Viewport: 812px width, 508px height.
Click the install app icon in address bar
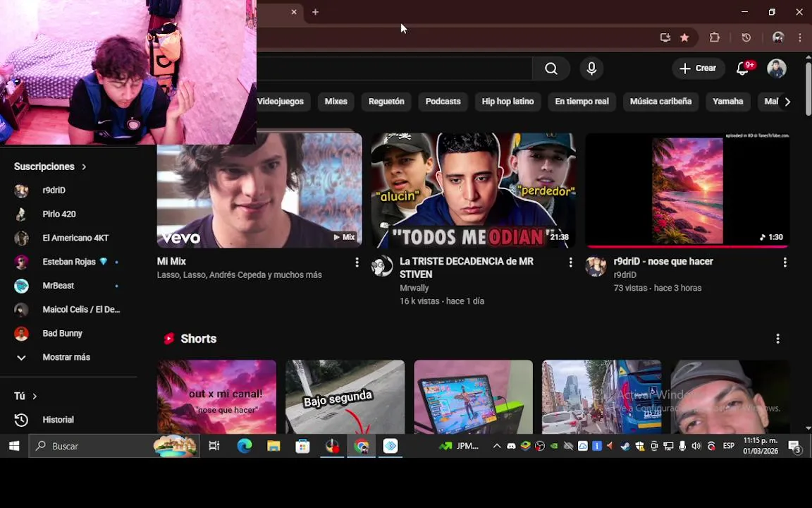pos(665,37)
